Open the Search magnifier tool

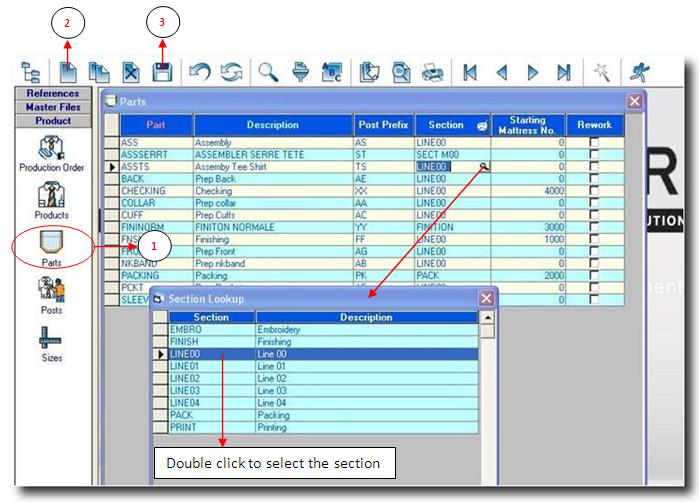268,71
